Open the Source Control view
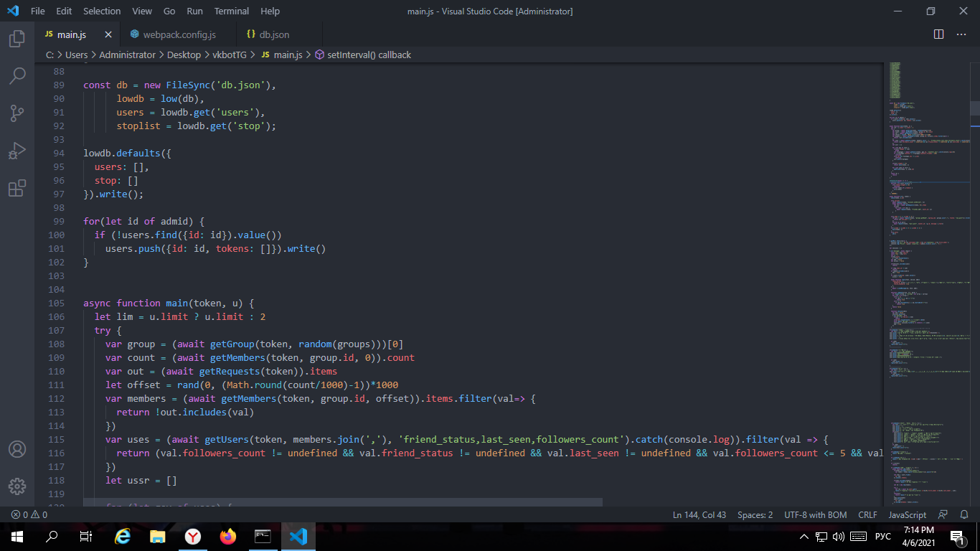 point(17,113)
